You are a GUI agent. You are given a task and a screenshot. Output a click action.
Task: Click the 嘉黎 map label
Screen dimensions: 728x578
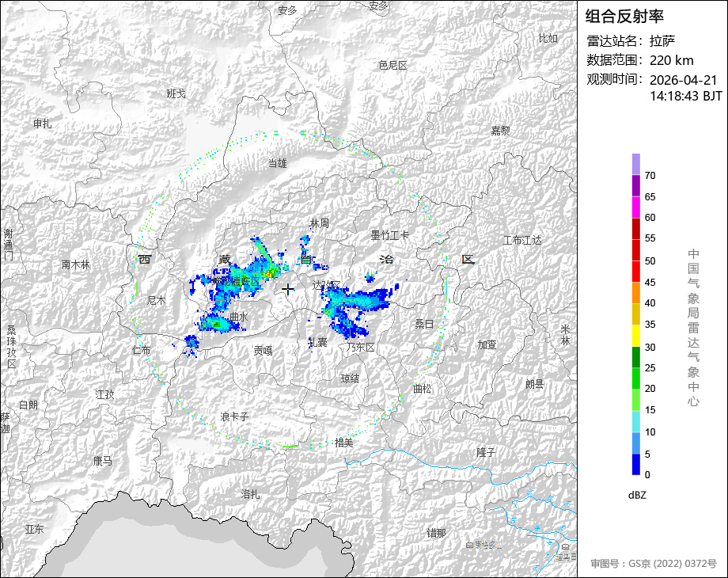[500, 131]
